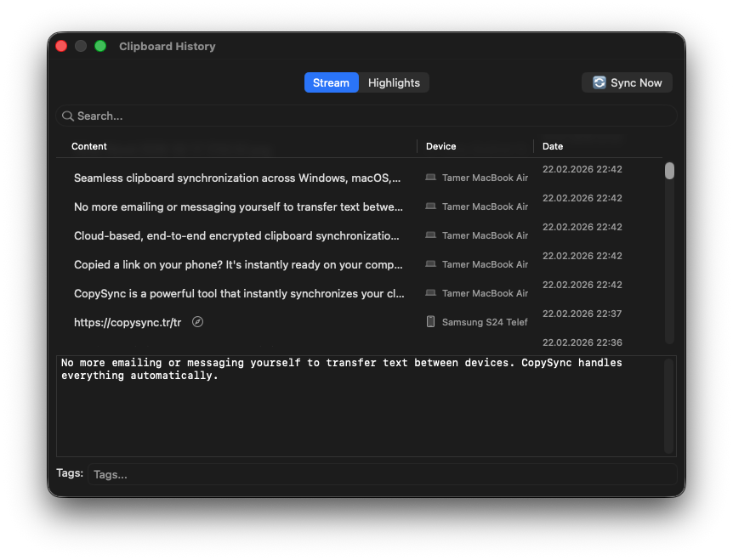The height and width of the screenshot is (560, 733).
Task: Click the laptop icon on the CopySync description row
Action: (x=429, y=292)
